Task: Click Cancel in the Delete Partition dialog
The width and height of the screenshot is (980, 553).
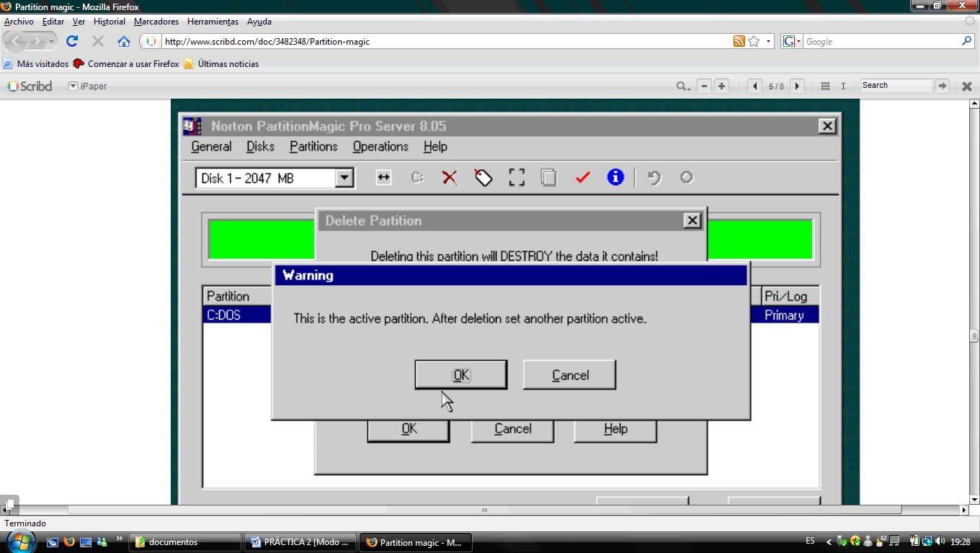Action: (512, 429)
